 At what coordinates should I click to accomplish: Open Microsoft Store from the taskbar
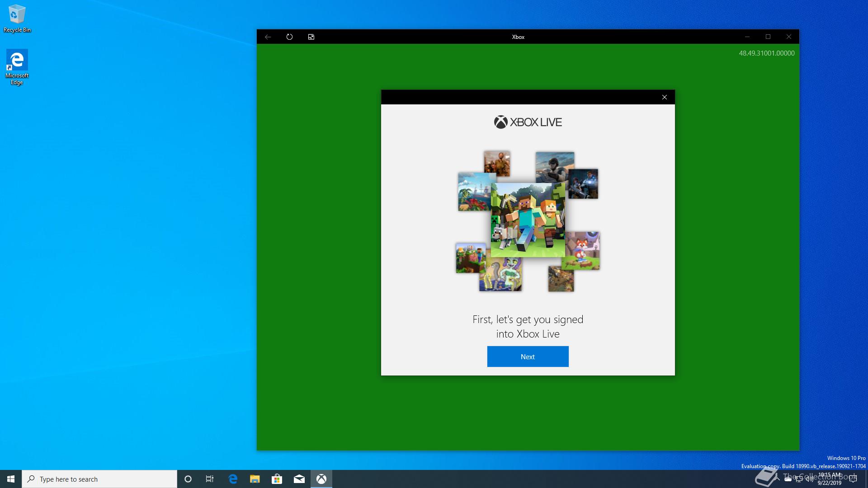[x=277, y=479]
